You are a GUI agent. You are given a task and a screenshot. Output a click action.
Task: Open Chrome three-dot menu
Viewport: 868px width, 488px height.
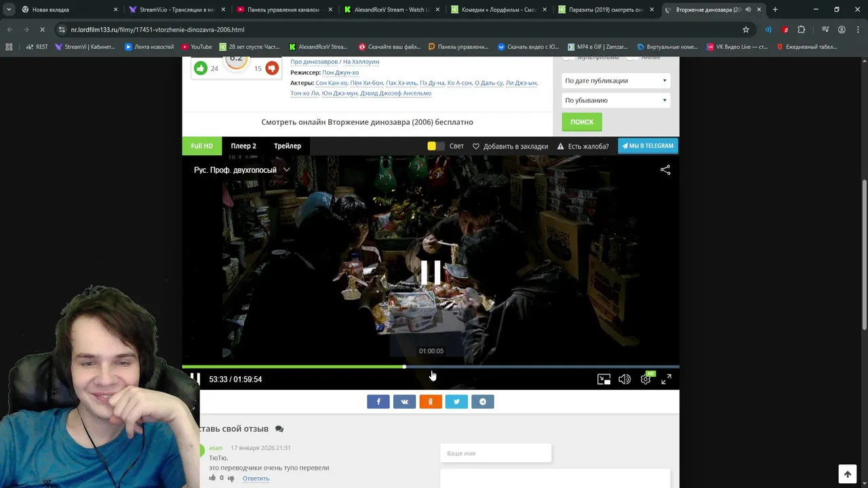click(x=857, y=30)
